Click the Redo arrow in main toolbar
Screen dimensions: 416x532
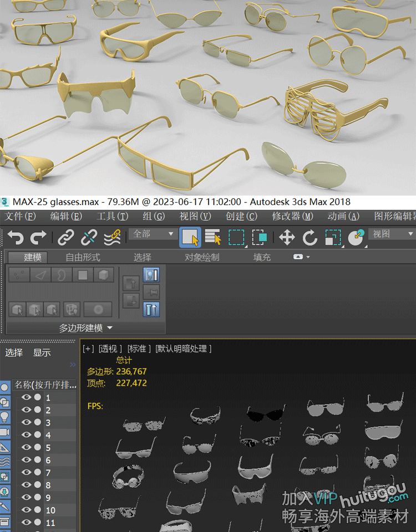click(38, 238)
